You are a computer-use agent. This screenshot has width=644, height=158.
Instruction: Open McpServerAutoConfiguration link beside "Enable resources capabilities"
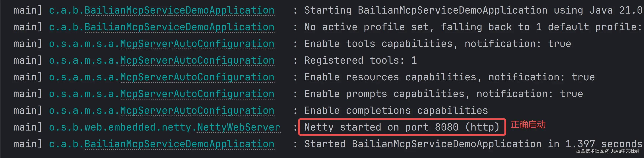[x=197, y=77]
